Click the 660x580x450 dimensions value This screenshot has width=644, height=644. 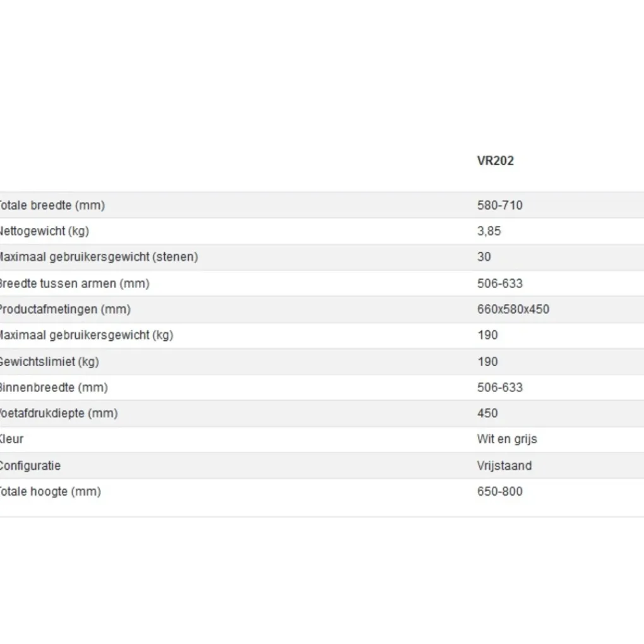513,309
